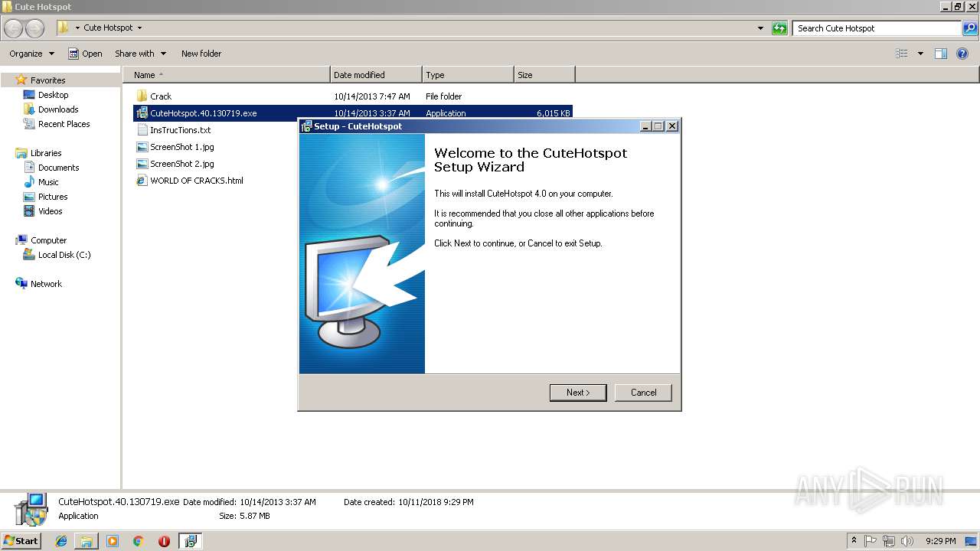The image size is (980, 551).
Task: Click New folder button
Action: [201, 54]
